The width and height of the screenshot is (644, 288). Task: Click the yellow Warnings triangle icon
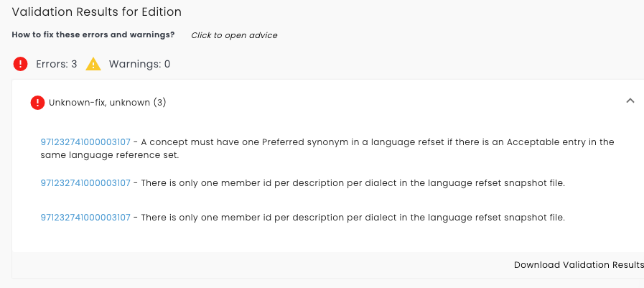93,64
